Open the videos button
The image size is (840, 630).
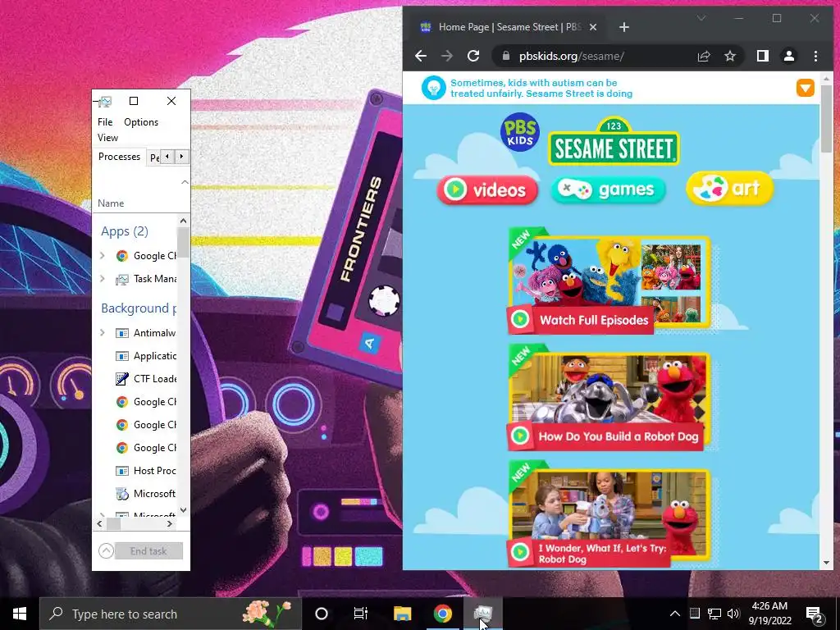point(487,189)
